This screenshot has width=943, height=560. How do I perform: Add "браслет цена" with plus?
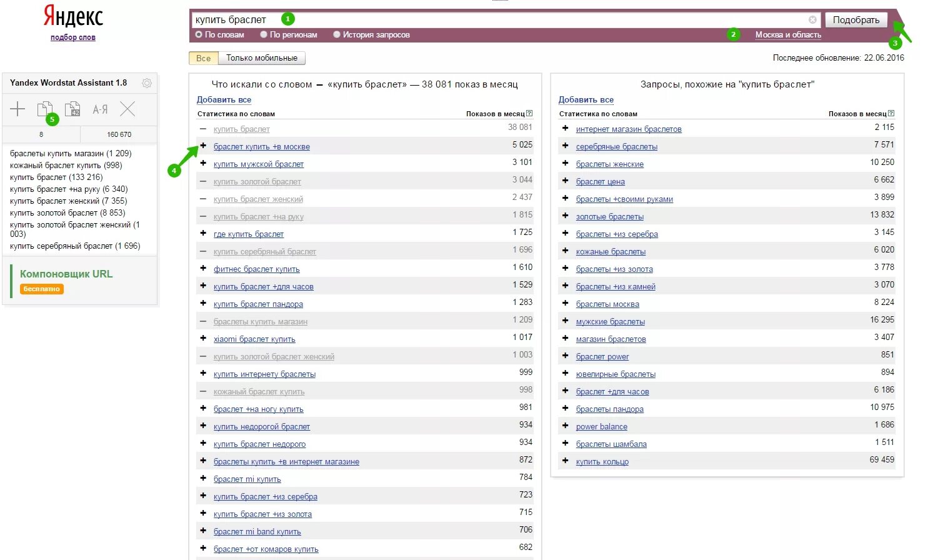[566, 181]
